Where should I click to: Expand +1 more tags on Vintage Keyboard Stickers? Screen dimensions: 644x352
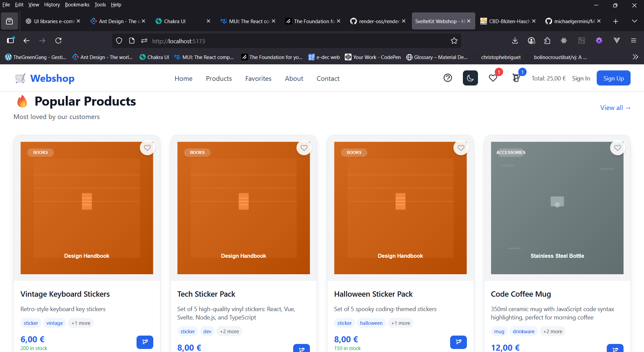(x=81, y=323)
